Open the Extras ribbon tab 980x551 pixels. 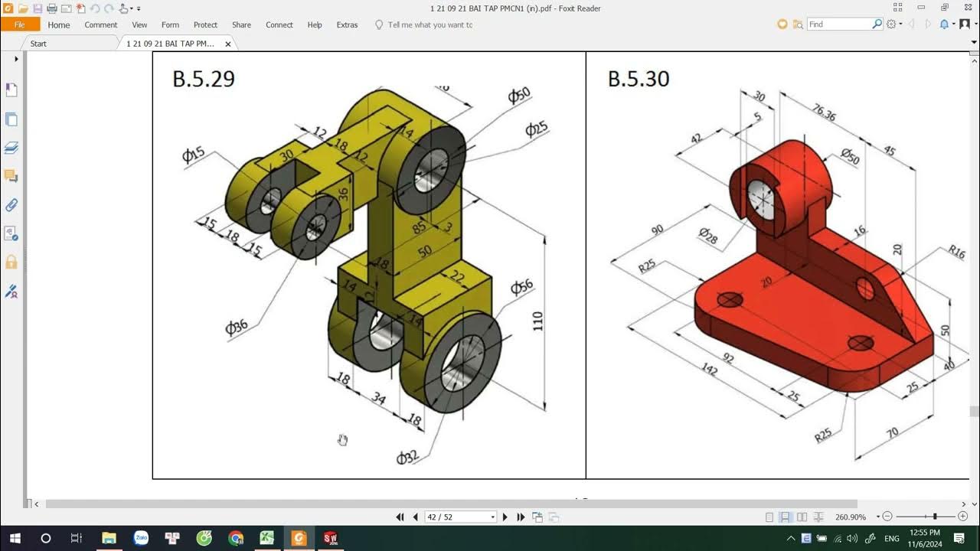pos(347,24)
